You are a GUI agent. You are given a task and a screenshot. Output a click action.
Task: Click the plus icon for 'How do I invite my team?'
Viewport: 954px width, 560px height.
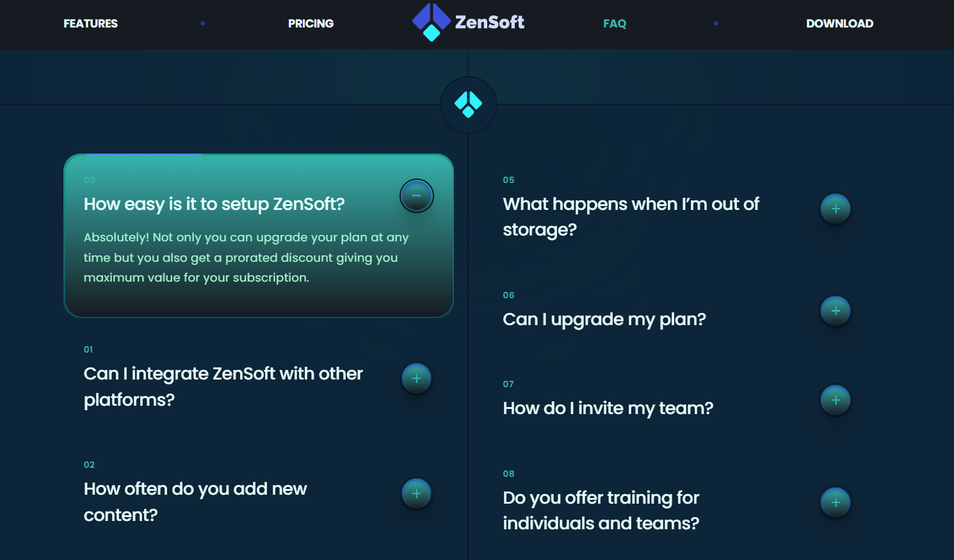click(836, 400)
